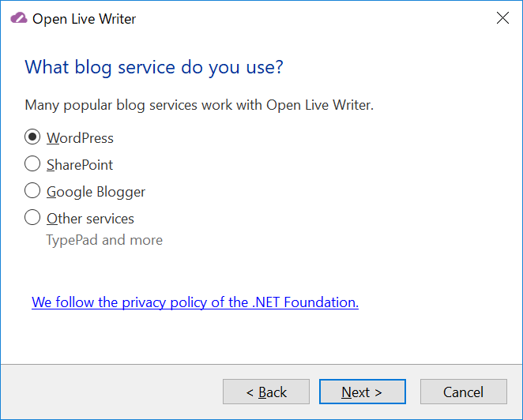Pick the Google Blogger radio button
The height and width of the screenshot is (420, 523).
[32, 190]
